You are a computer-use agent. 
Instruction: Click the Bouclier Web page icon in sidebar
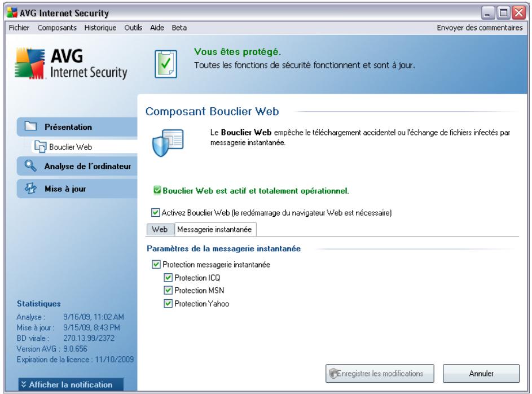pos(41,147)
